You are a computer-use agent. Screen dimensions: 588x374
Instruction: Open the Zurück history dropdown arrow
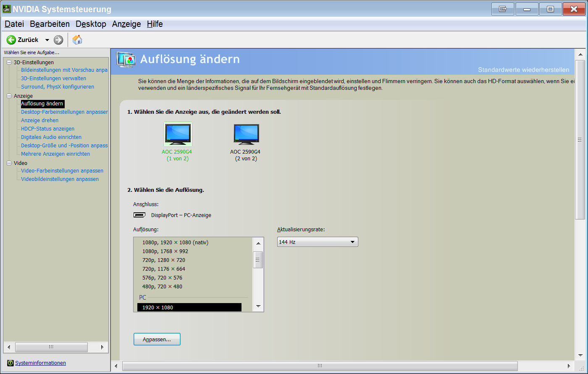click(x=47, y=40)
